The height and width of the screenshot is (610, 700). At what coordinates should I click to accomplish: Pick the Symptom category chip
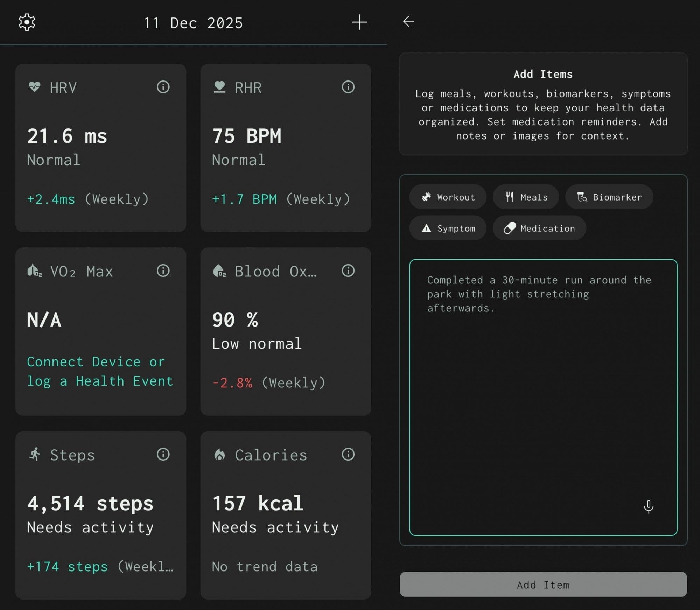pos(448,228)
